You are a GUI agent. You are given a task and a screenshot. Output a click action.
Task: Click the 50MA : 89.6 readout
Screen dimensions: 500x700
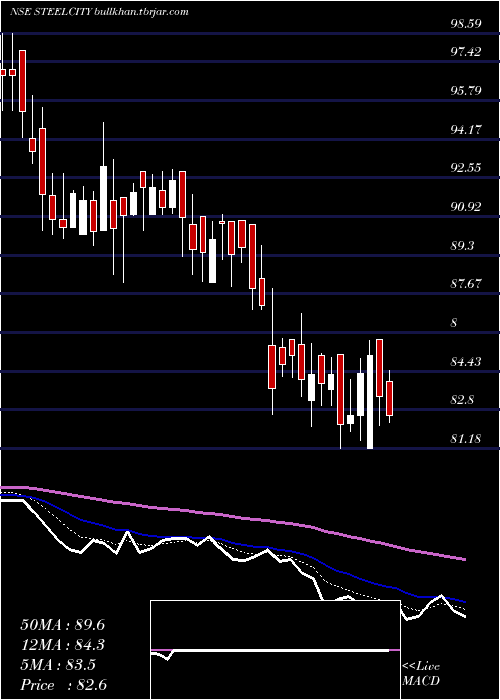[x=62, y=625]
